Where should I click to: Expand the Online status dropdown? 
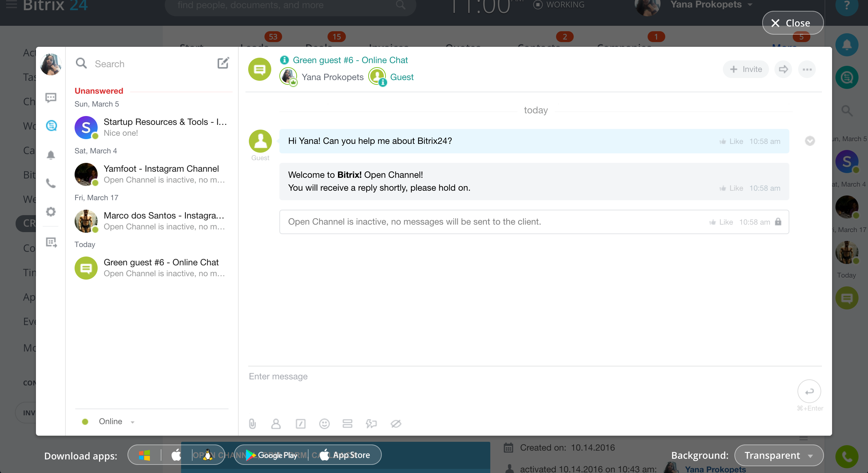click(x=110, y=421)
